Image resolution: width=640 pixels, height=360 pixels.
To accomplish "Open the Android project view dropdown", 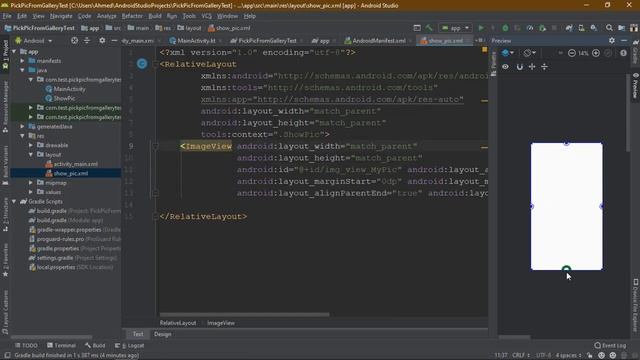I will click(34, 41).
